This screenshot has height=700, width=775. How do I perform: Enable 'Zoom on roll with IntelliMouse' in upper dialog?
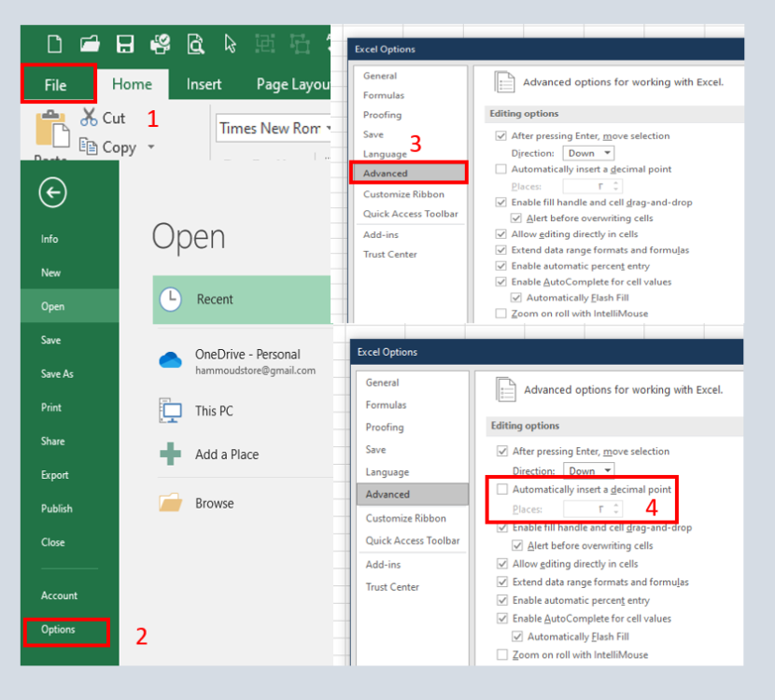pyautogui.click(x=501, y=314)
